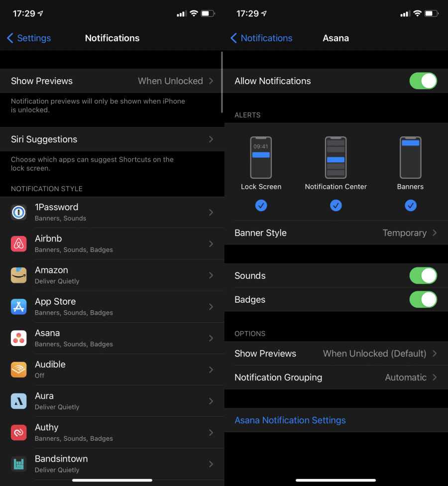The height and width of the screenshot is (486, 448).
Task: Tap the 'Deliver Quietly' text under Amazon
Action: tap(57, 281)
